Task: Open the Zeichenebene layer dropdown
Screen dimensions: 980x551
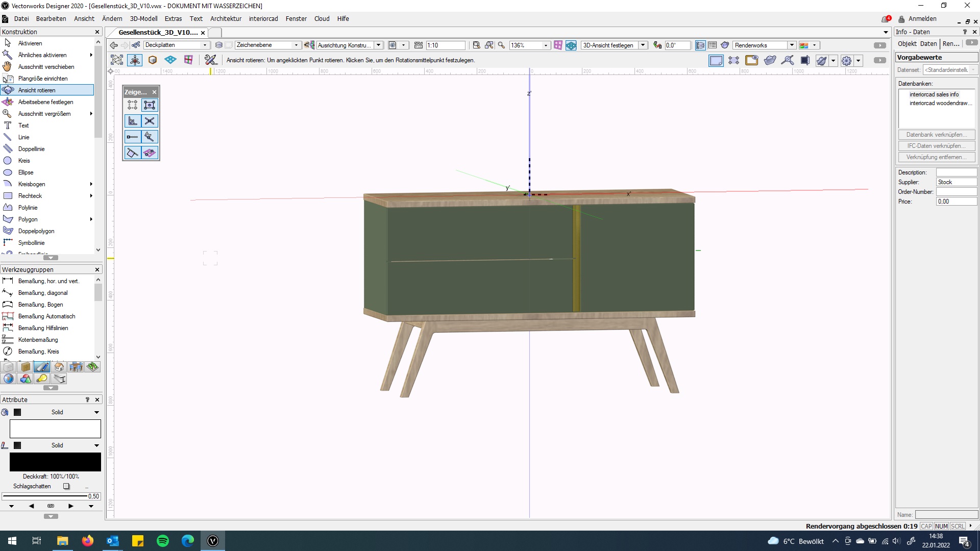Action: 267,45
